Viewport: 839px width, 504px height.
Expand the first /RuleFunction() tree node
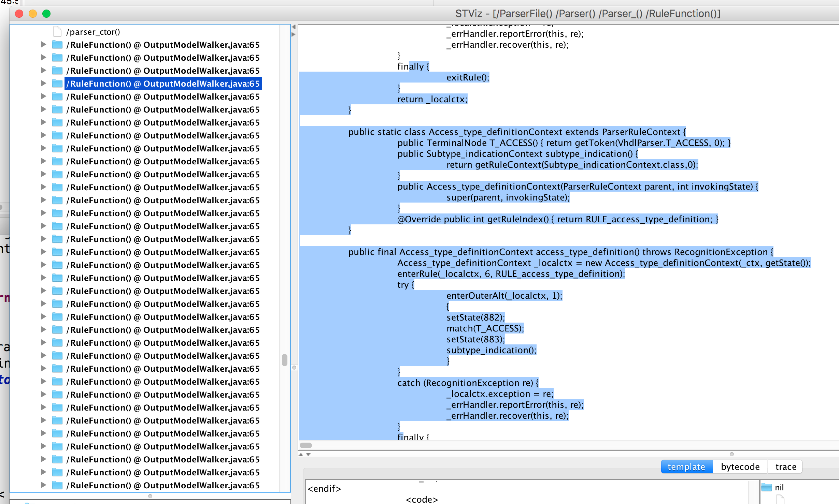pos(43,44)
